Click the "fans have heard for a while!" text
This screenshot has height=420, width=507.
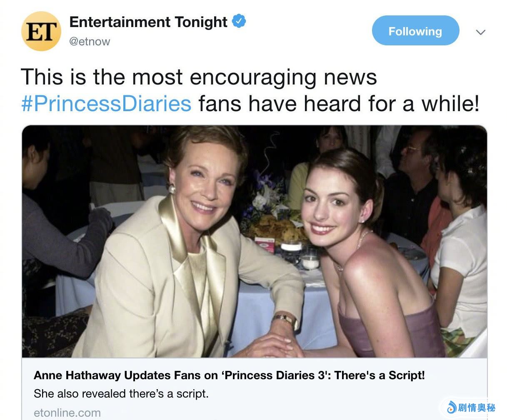[338, 104]
